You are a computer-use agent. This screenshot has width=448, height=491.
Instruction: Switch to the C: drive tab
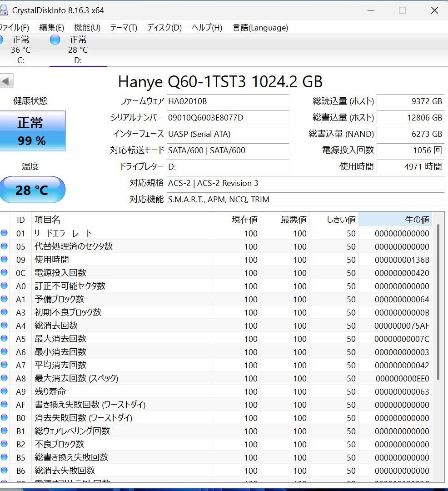(20, 50)
